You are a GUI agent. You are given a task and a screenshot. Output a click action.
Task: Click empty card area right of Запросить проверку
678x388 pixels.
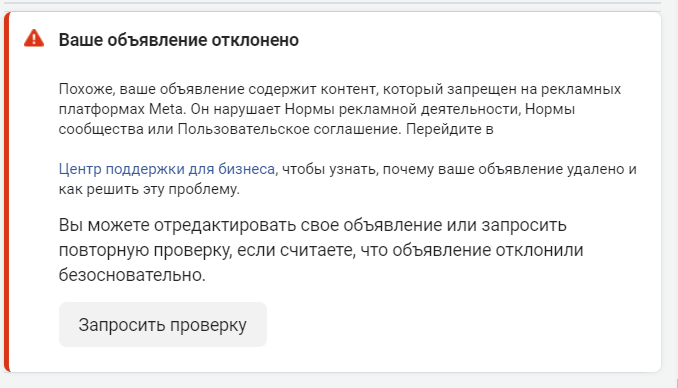pyautogui.click(x=463, y=324)
